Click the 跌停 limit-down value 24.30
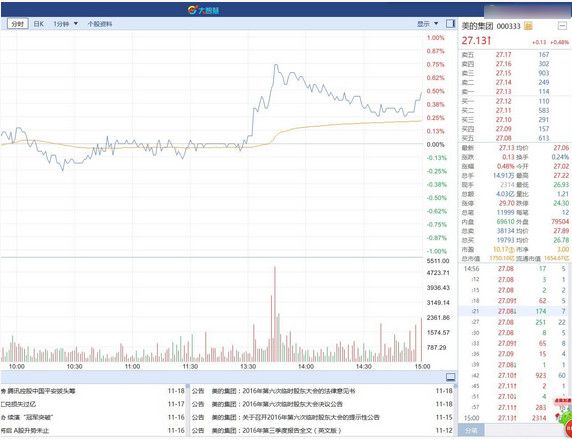This screenshot has width=572, height=439. (x=561, y=203)
